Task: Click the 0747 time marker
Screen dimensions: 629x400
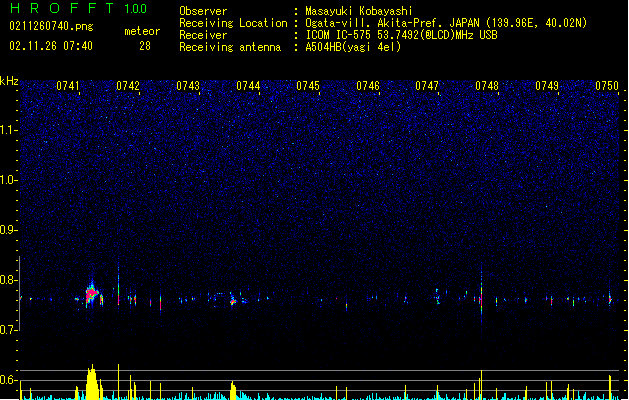Action: [427, 86]
